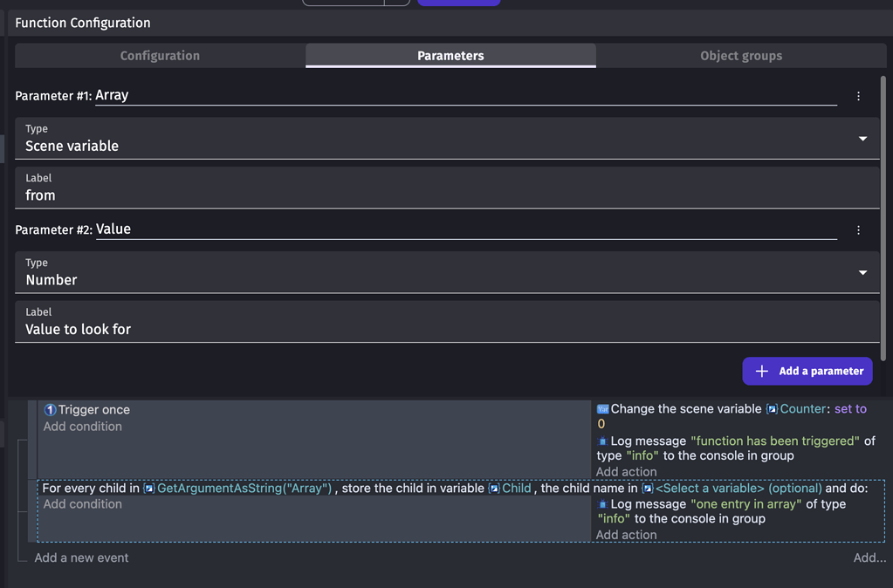The width and height of the screenshot is (893, 588).
Task: Click the variable icon before GetArgumentAsString("Array")
Action: (148, 489)
